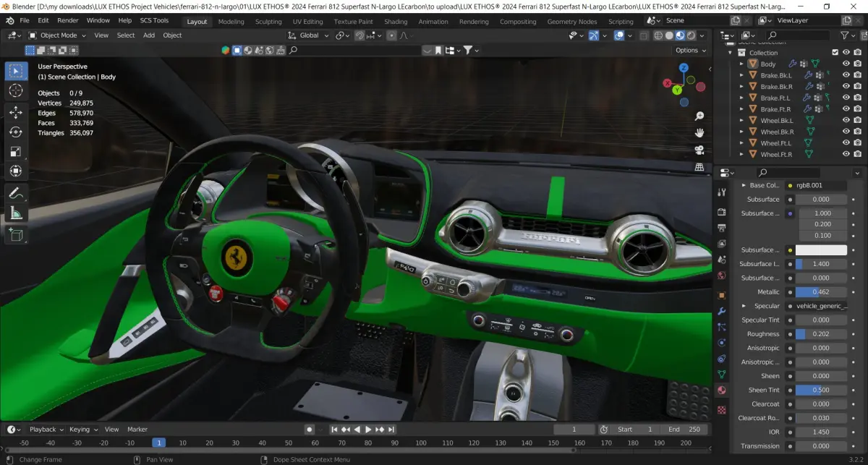Select the 3D Cursor tool
The width and height of the screenshot is (868, 465).
point(16,90)
